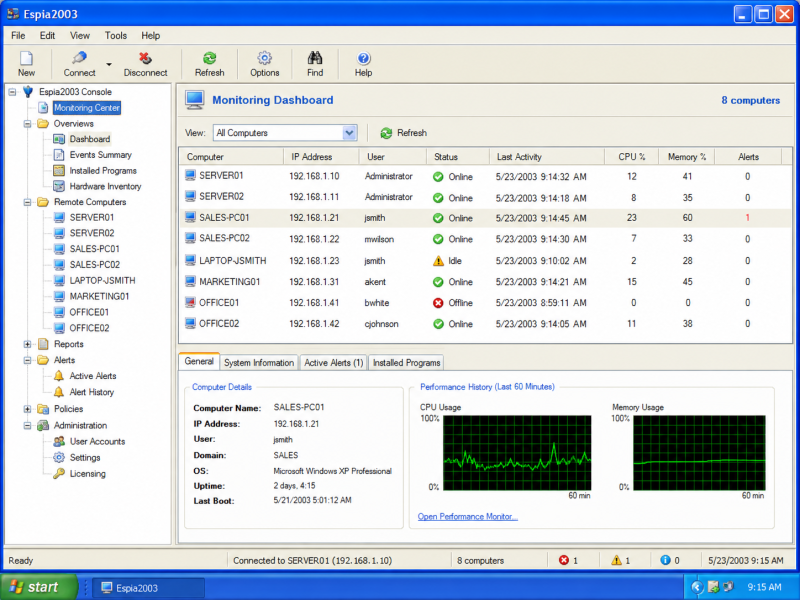Click the Connect toolbar icon

79,58
